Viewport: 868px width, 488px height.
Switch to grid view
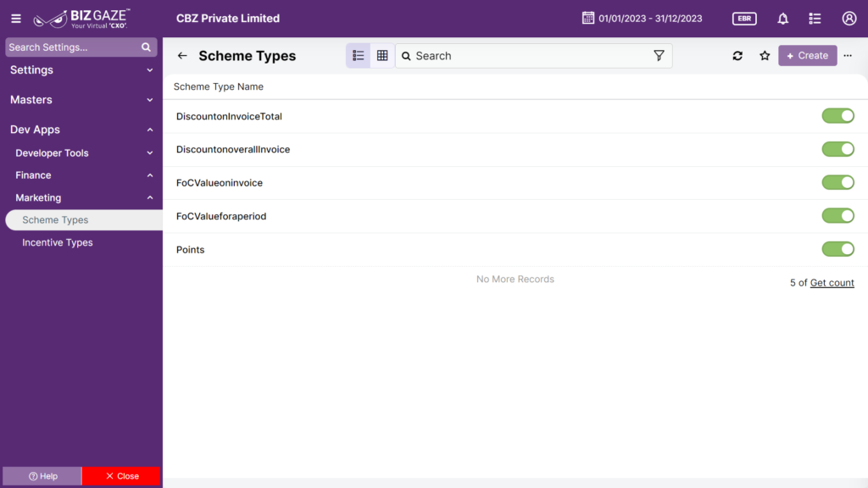point(382,56)
